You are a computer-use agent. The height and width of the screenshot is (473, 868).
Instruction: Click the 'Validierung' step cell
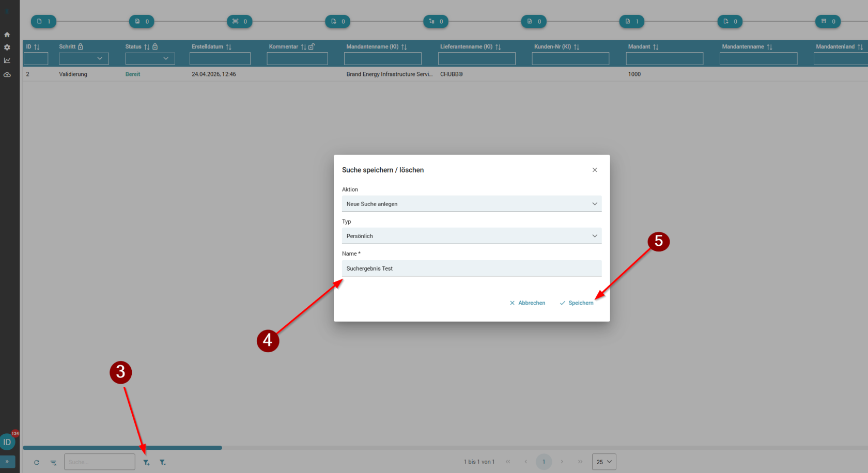[73, 74]
